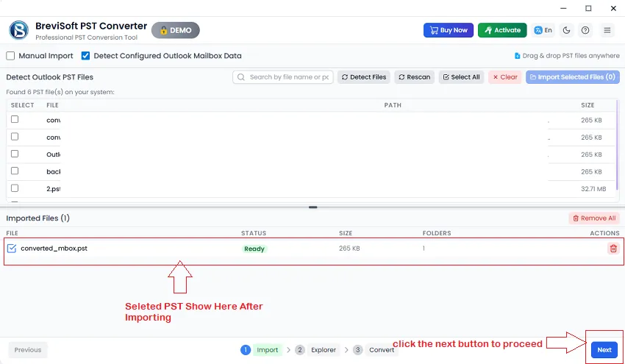The height and width of the screenshot is (364, 625).
Task: Focus the file name search field
Action: 283,77
